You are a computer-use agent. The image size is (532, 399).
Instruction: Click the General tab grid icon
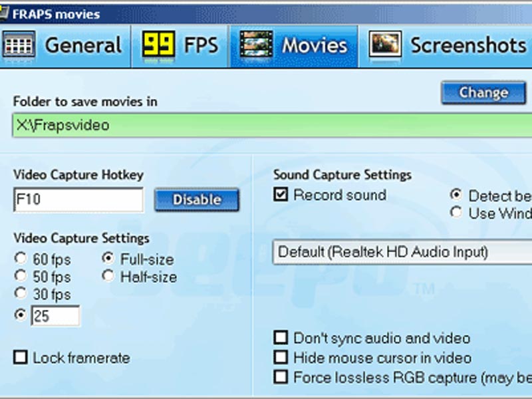pyautogui.click(x=19, y=45)
